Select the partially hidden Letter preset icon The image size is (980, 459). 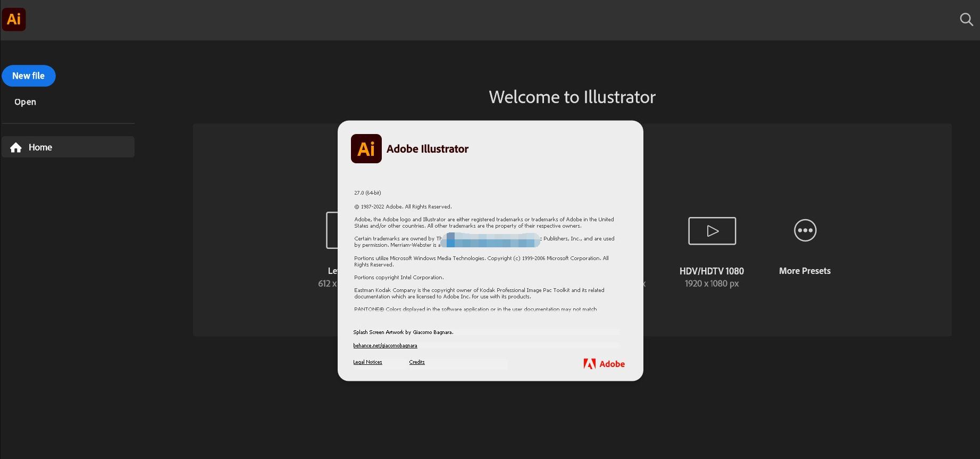coord(332,230)
